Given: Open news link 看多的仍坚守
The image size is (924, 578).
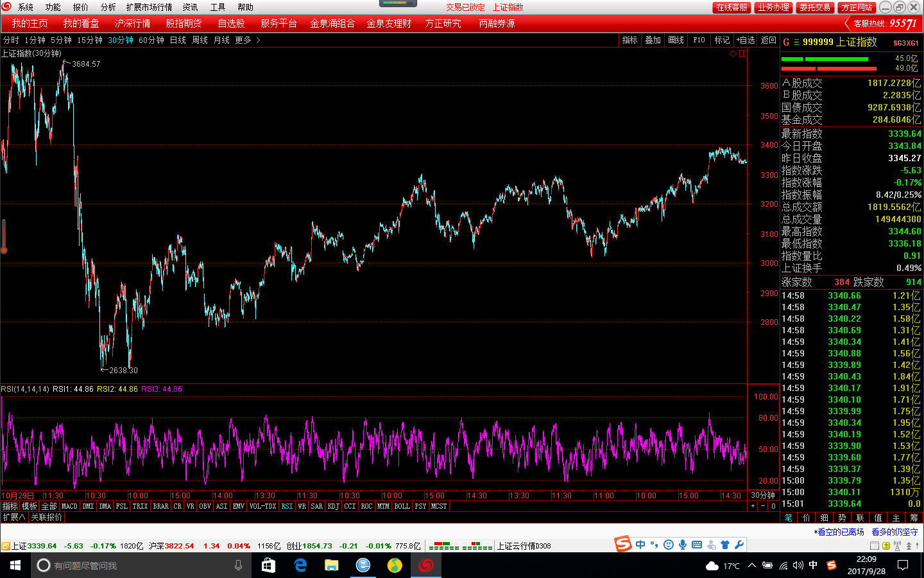Looking at the screenshot, I should pos(894,532).
